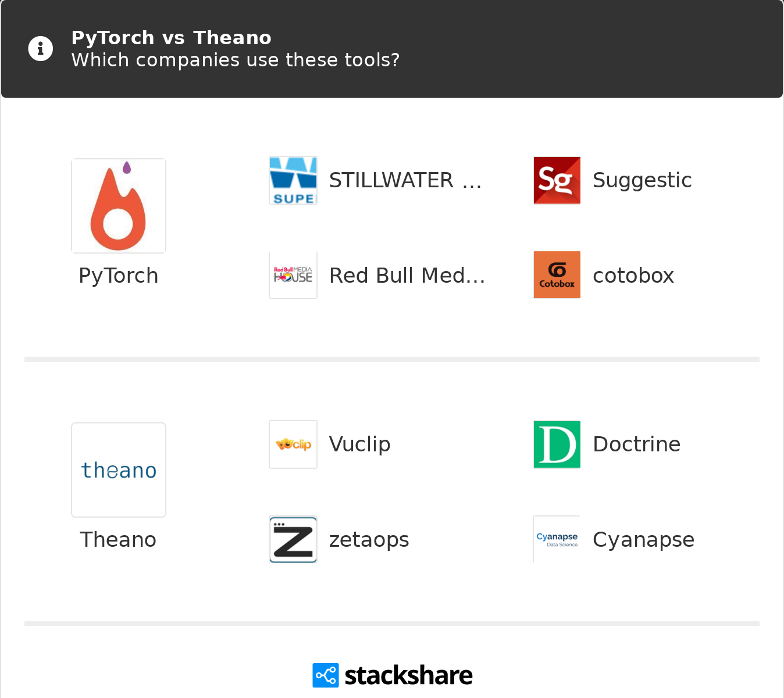
Task: Select the Cyanapse Data Science logo
Action: point(557,539)
